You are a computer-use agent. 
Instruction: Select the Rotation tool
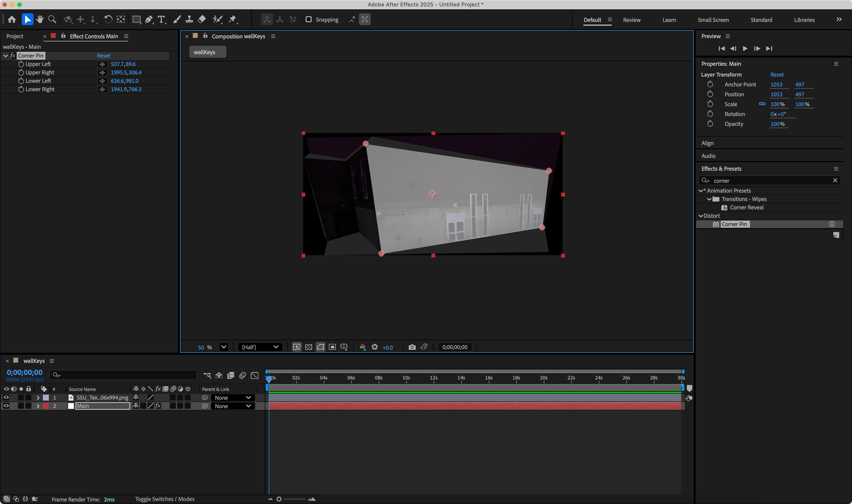coord(108,19)
